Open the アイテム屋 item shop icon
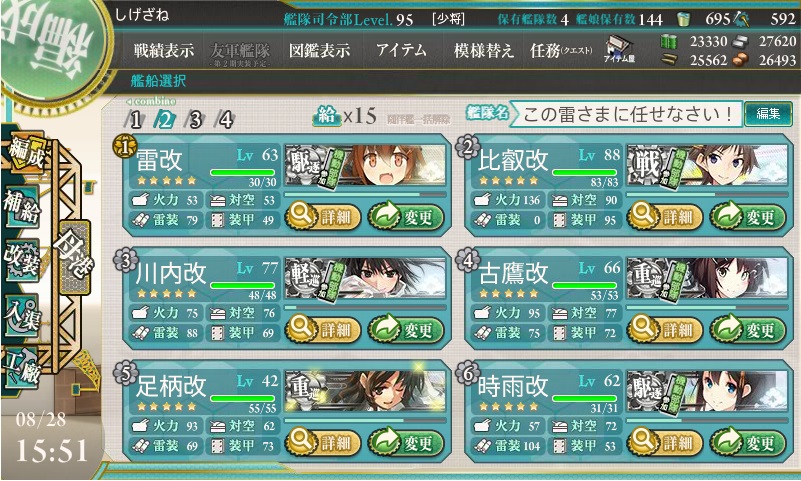Screen dimensions: 801x481 click(619, 50)
